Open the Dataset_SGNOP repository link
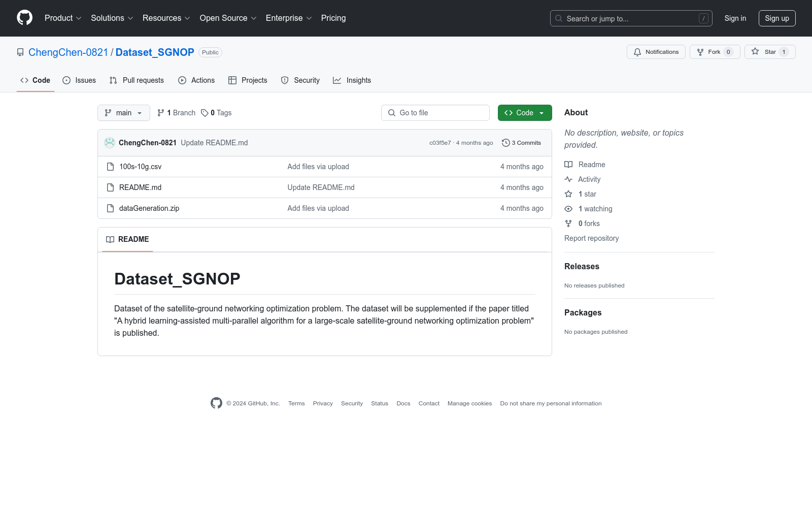This screenshot has height=508, width=812. (x=155, y=52)
